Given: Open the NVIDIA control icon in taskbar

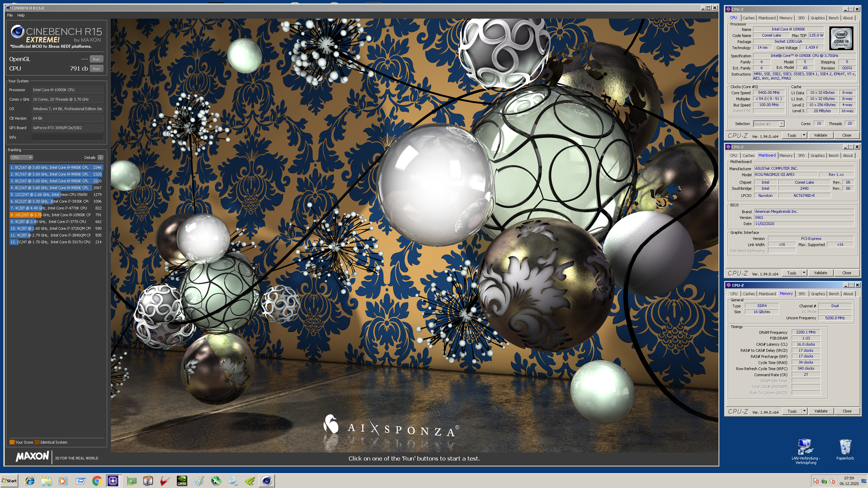Looking at the screenshot, I should pyautogui.click(x=182, y=481).
